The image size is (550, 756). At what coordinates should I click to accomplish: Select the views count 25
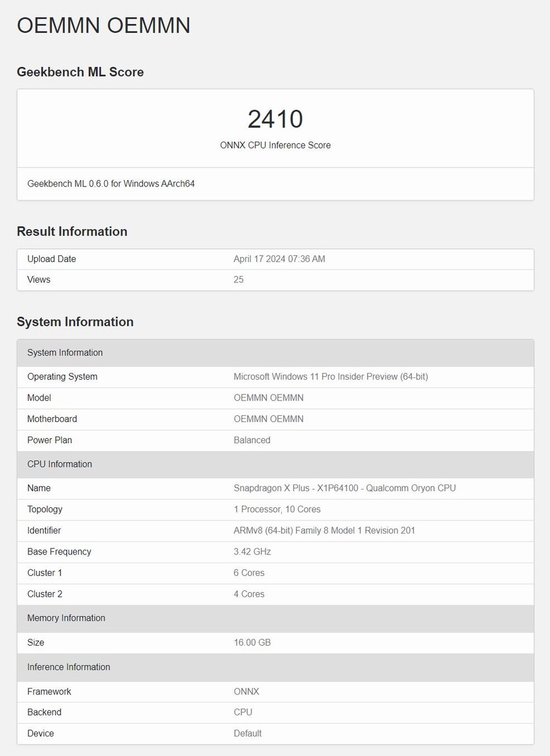click(x=239, y=280)
